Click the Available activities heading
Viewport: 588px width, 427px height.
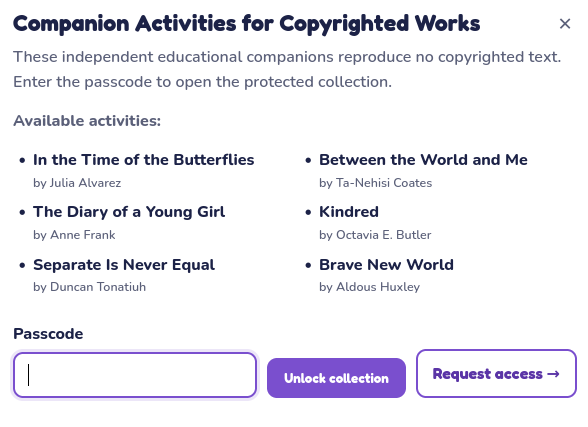87,121
